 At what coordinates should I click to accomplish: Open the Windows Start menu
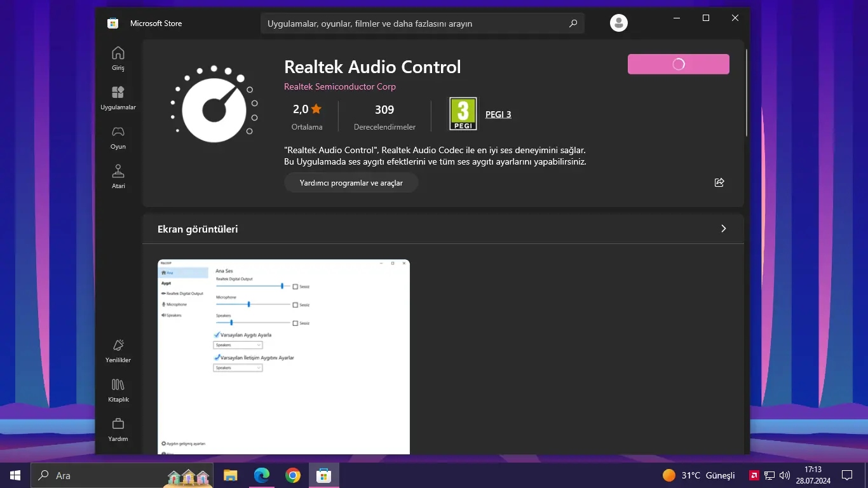coord(15,475)
